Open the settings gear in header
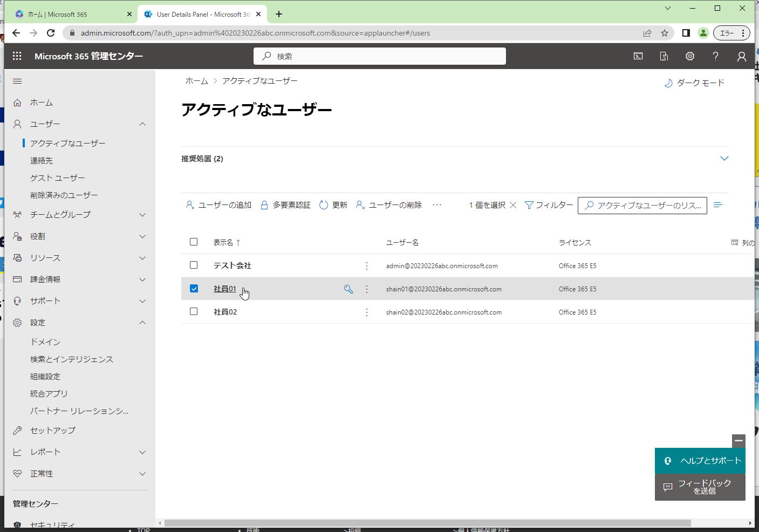This screenshot has height=532, width=759. pos(690,56)
